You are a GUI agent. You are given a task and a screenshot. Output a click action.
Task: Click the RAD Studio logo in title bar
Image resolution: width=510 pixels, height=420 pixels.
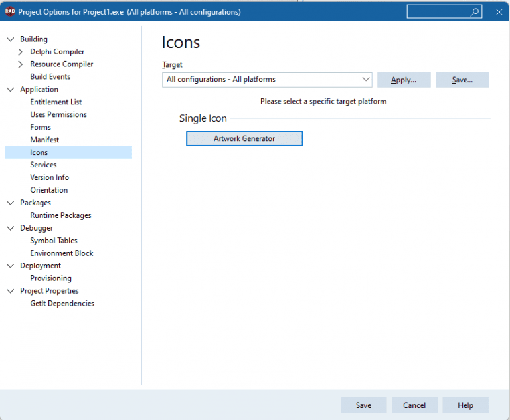[x=10, y=11]
